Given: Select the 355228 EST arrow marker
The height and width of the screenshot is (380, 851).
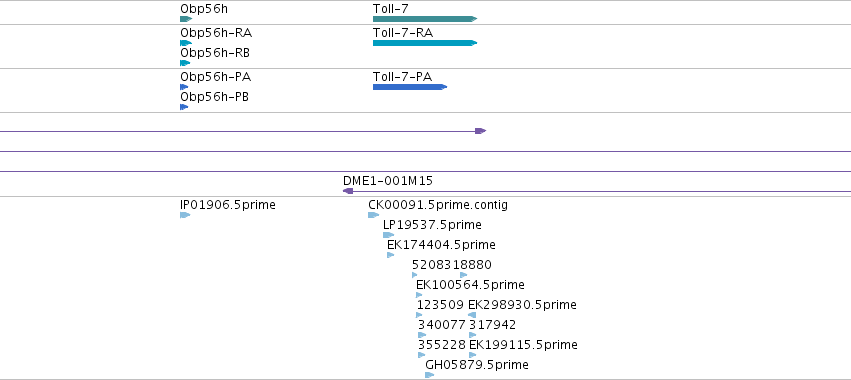Looking at the screenshot, I should [422, 355].
